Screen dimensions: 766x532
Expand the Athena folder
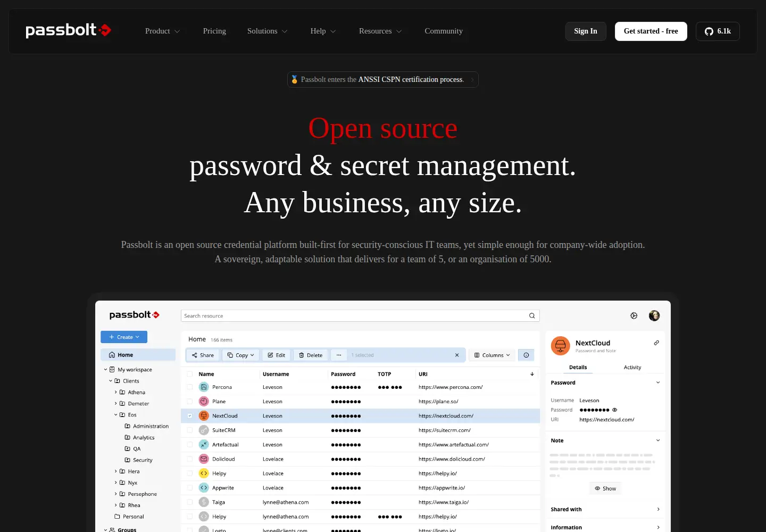[x=116, y=392]
